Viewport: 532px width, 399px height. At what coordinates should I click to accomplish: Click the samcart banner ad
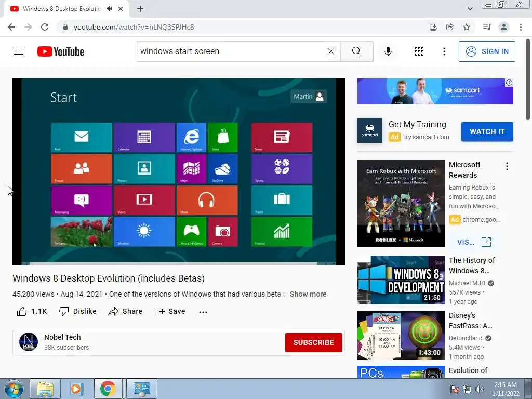[435, 91]
